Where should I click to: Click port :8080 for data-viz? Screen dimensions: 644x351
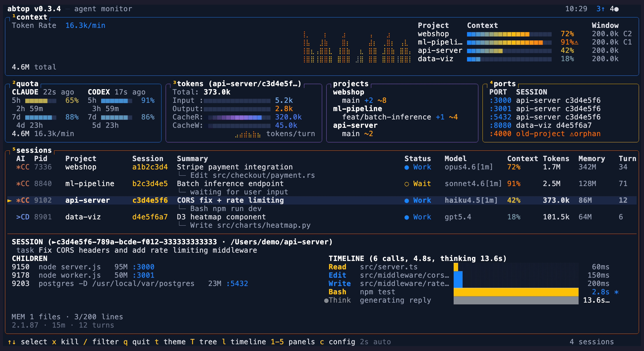500,125
